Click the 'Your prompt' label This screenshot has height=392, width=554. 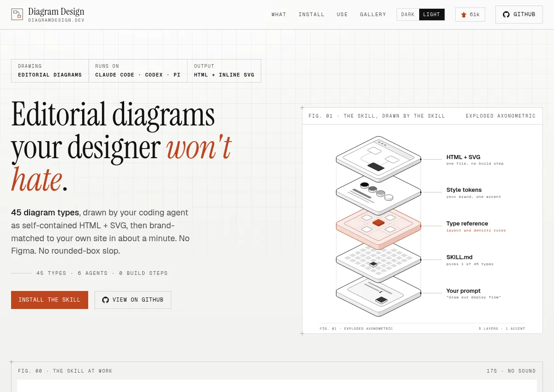[464, 291]
